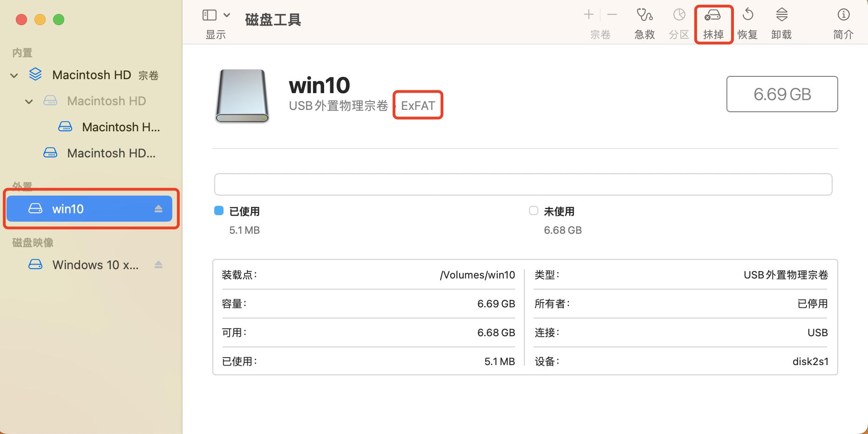Open the 分区 (Partition) tool
This screenshot has height=434, width=868.
678,21
